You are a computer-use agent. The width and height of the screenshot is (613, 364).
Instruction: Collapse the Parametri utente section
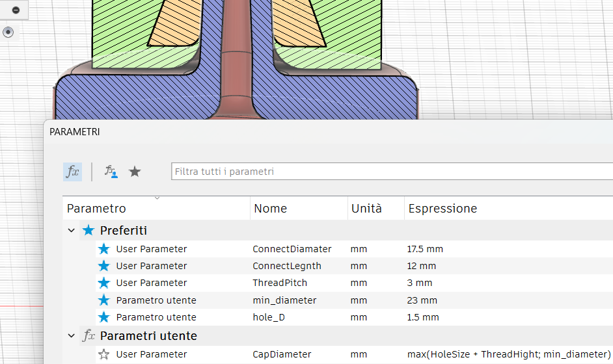(72, 336)
